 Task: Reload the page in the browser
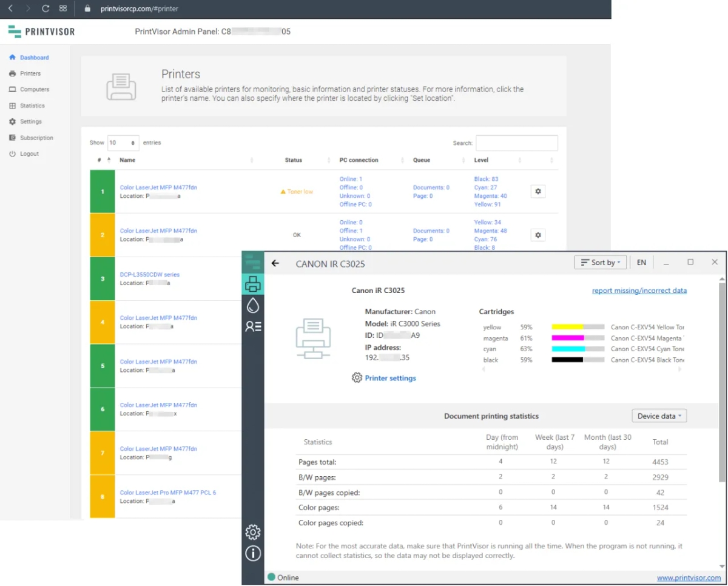45,9
